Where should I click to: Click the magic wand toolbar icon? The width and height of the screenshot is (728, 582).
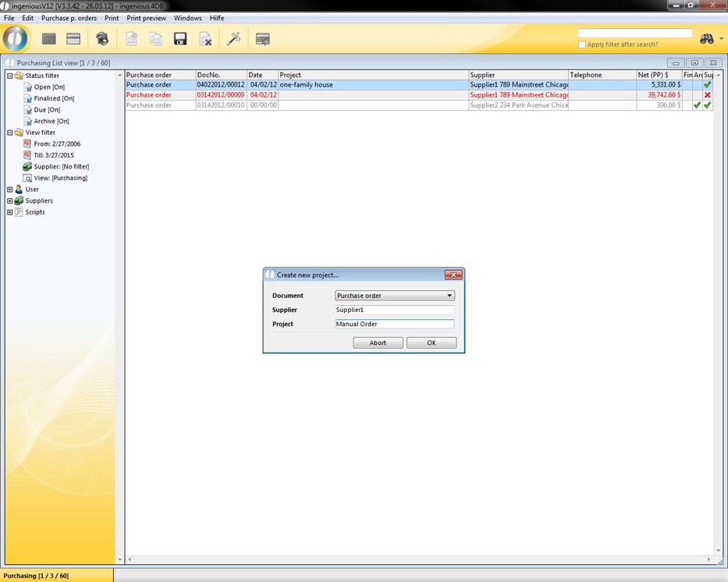tap(233, 39)
